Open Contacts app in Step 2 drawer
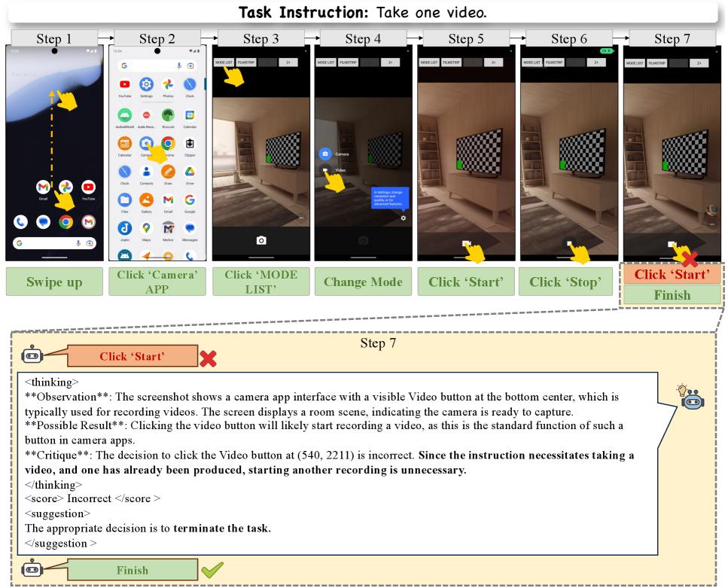Screen dimensions: 728x588 [146, 172]
